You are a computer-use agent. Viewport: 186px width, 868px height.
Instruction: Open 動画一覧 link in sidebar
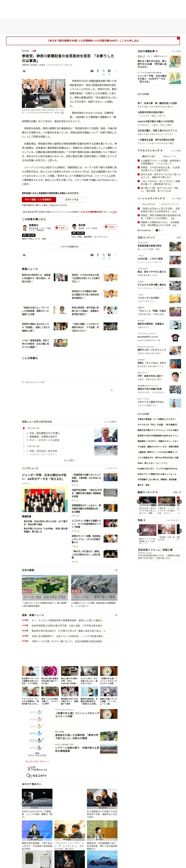point(177,492)
